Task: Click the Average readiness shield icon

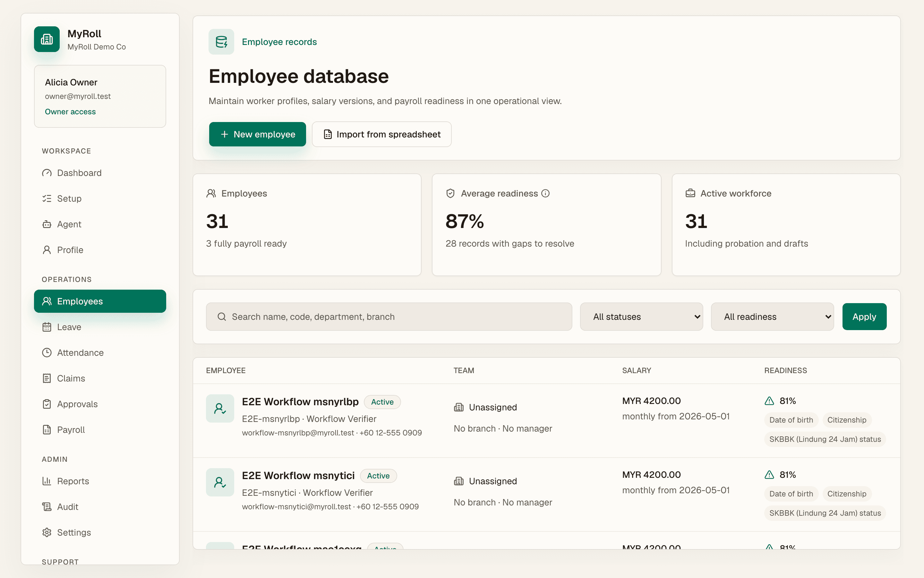Action: point(450,193)
